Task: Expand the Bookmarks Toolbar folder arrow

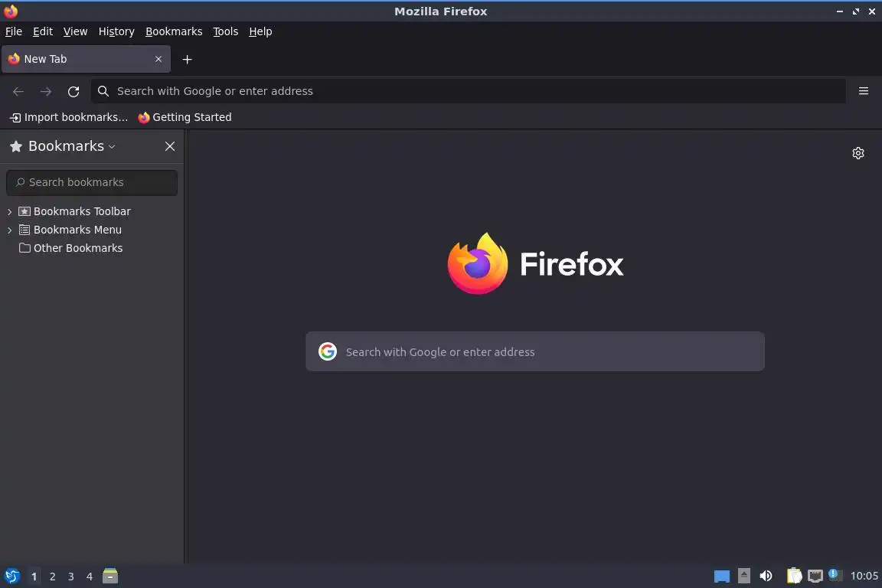Action: click(x=9, y=211)
